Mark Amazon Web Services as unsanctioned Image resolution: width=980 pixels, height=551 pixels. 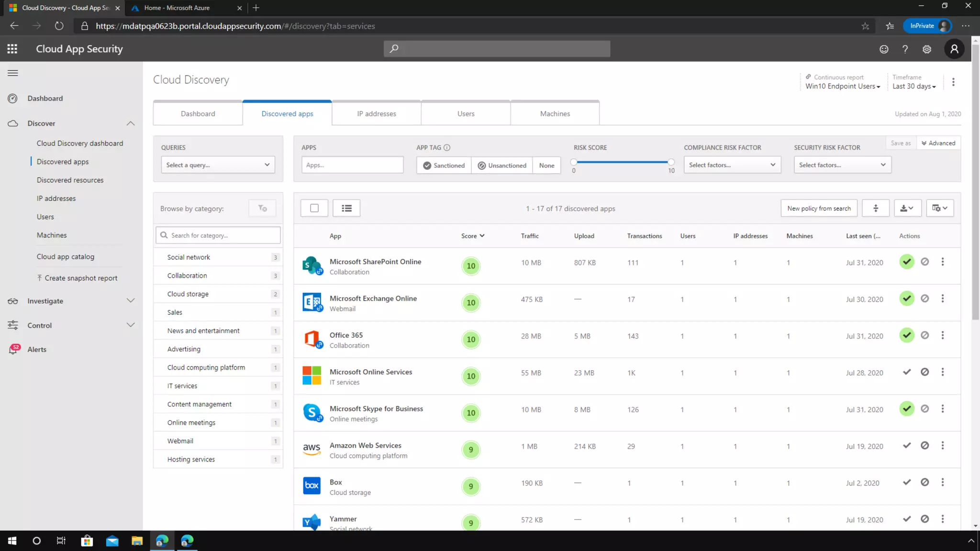coord(924,446)
